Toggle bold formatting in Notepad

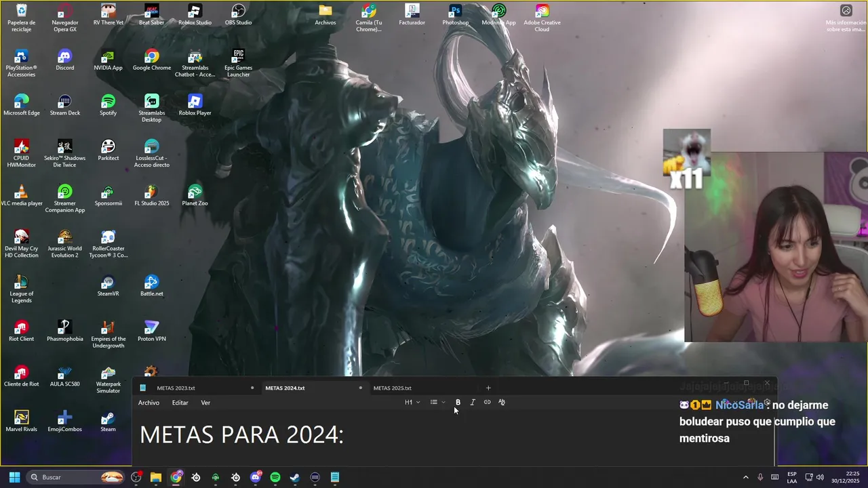[458, 403]
